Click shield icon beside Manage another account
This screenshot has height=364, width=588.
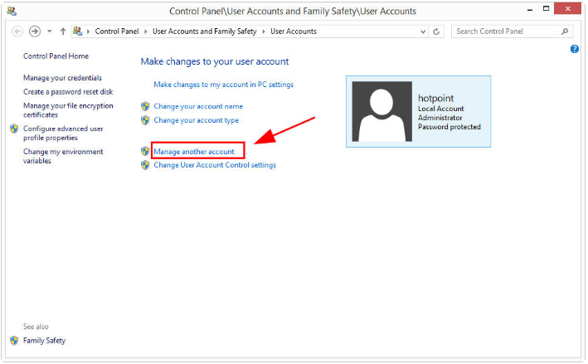click(145, 151)
